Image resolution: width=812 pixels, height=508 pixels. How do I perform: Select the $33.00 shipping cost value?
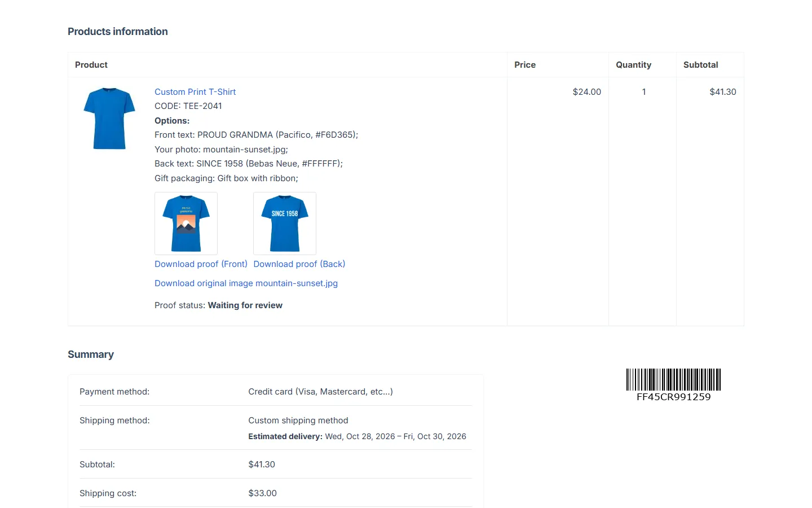(263, 493)
